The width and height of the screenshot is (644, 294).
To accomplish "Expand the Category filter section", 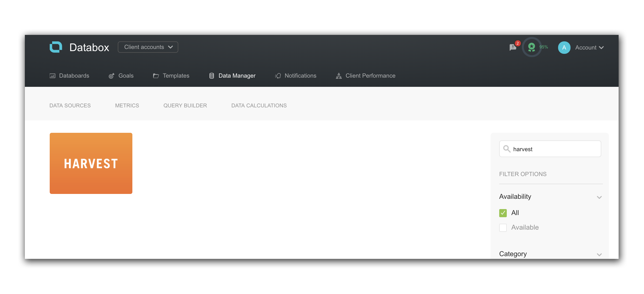I will [x=599, y=254].
